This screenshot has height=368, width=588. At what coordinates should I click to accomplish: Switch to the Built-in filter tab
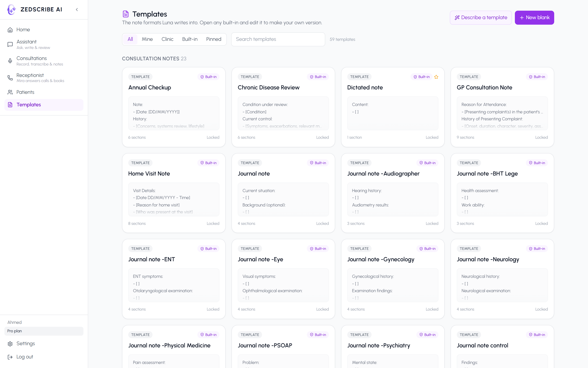[x=190, y=39]
